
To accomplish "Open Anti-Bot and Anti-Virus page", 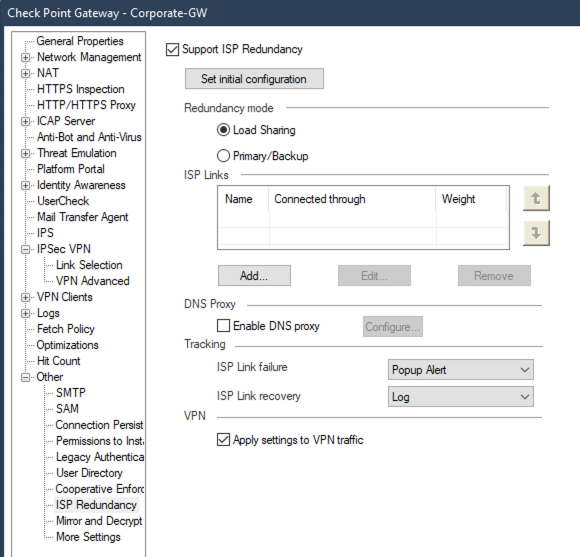I will coord(89,137).
